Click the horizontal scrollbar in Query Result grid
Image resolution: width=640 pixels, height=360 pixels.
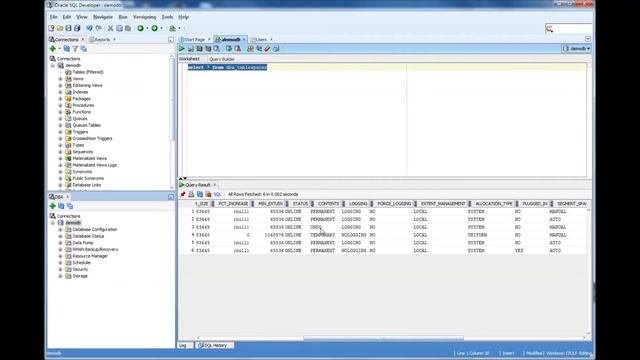point(383,338)
